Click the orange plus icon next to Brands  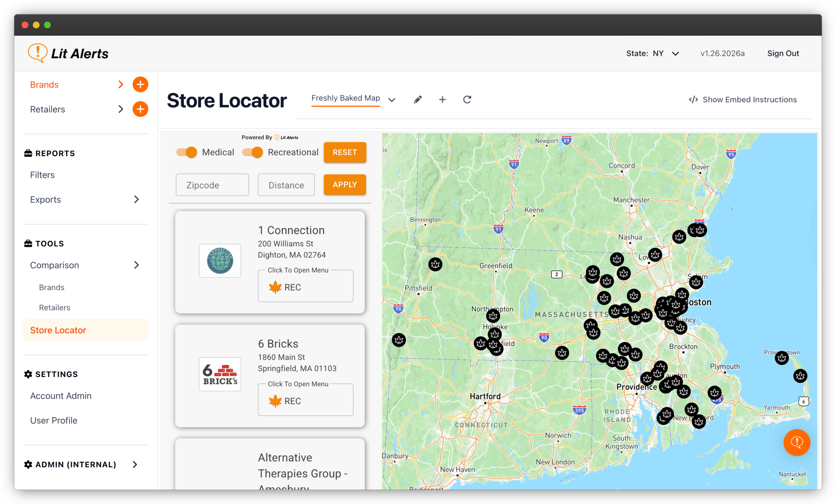point(140,84)
